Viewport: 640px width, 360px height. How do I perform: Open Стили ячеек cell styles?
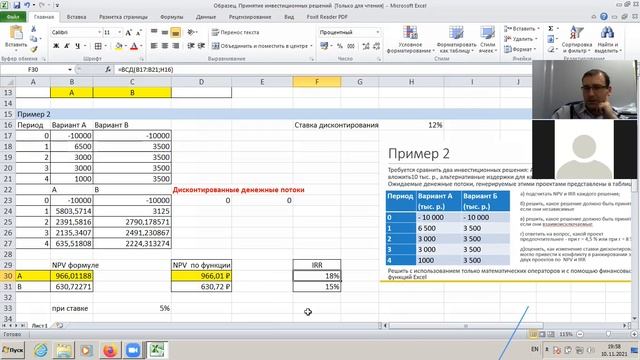click(488, 39)
